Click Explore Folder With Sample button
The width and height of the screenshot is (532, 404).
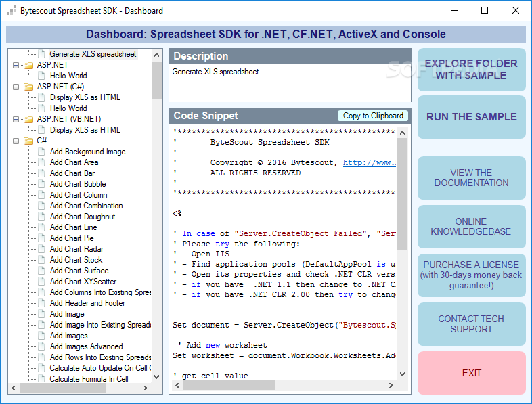(471, 70)
